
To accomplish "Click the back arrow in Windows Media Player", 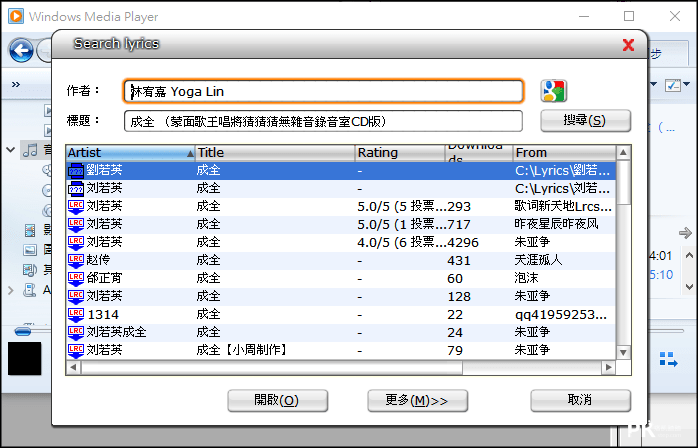I will click(21, 50).
